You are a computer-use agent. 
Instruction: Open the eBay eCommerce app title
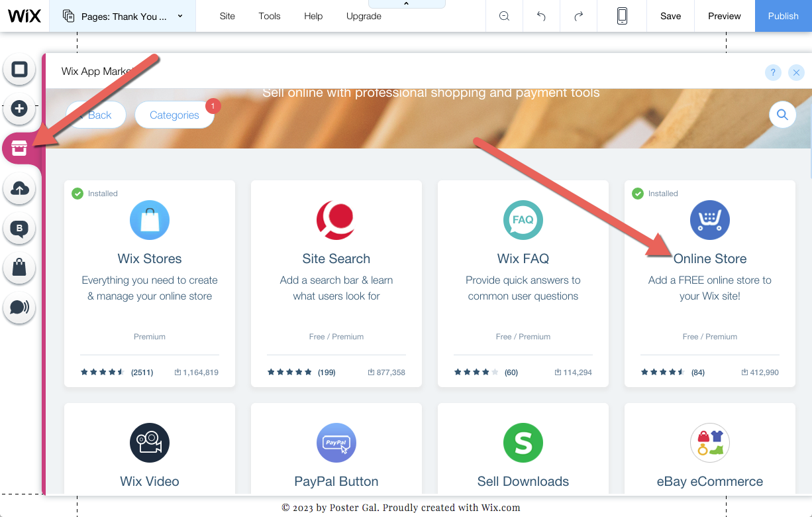tap(710, 481)
